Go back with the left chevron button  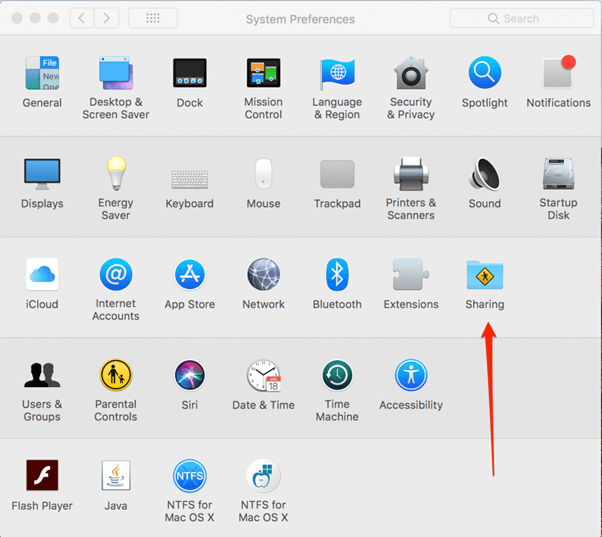[x=82, y=18]
